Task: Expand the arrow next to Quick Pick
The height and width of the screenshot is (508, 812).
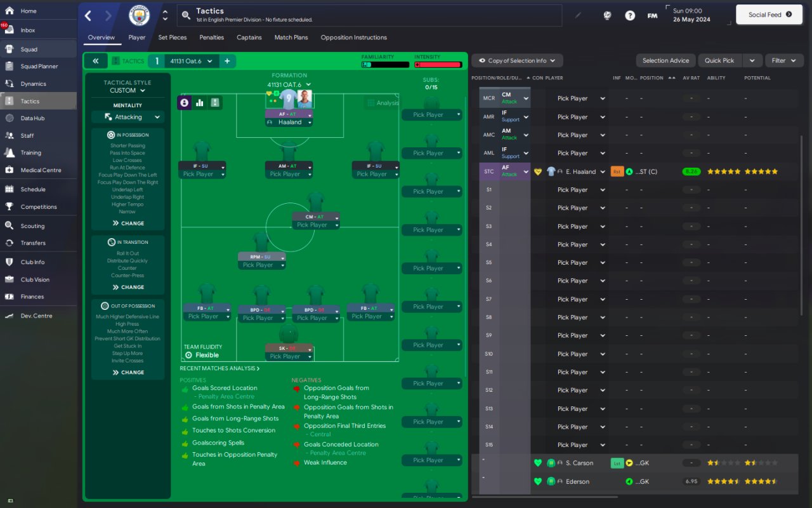Action: pos(752,60)
